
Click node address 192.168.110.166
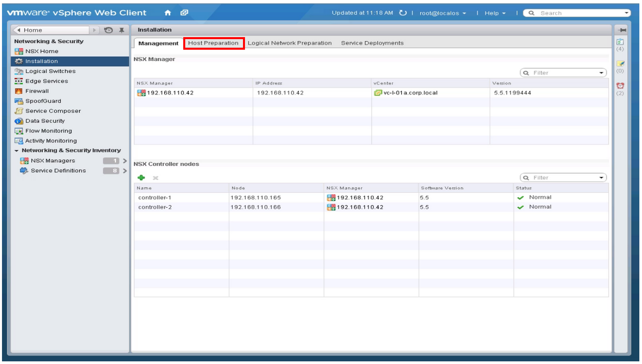click(x=256, y=207)
